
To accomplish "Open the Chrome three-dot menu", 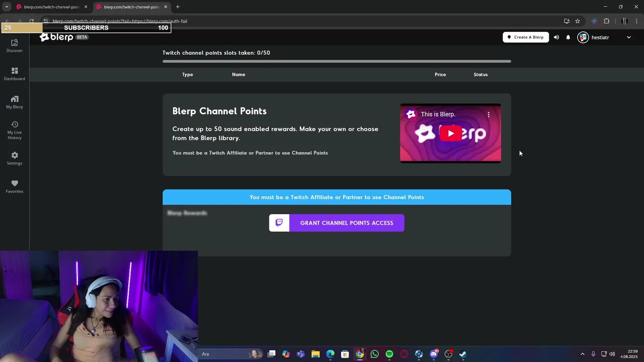I will click(637, 21).
